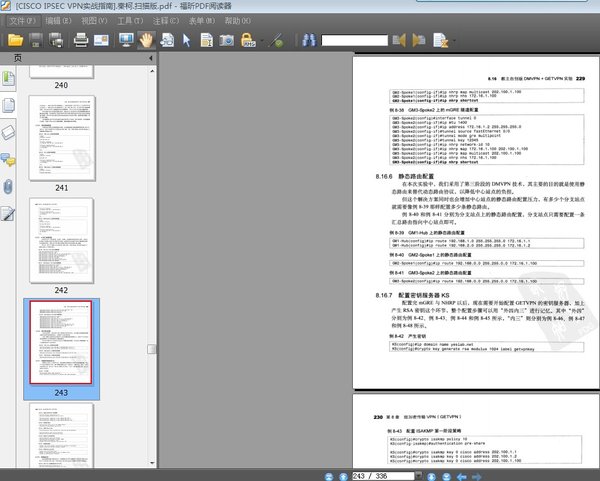Image resolution: width=600 pixels, height=481 pixels.
Task: Select page 241 thumbnail
Action: point(62,138)
